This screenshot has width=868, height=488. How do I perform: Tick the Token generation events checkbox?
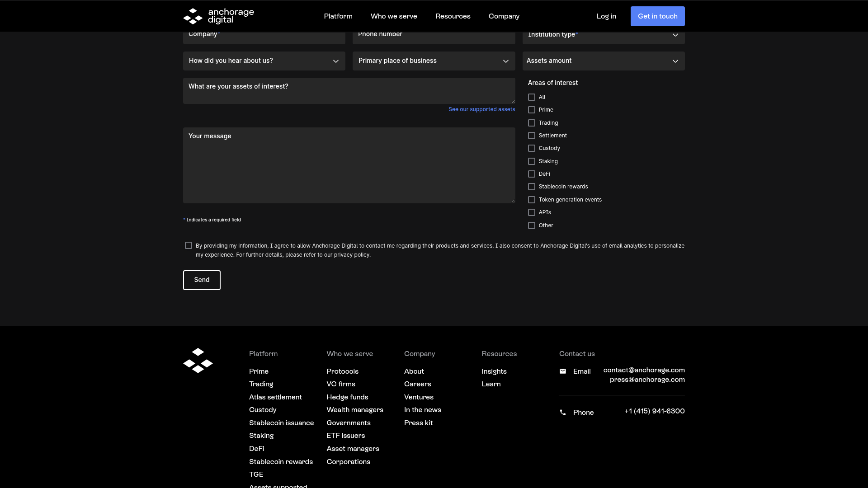(532, 200)
